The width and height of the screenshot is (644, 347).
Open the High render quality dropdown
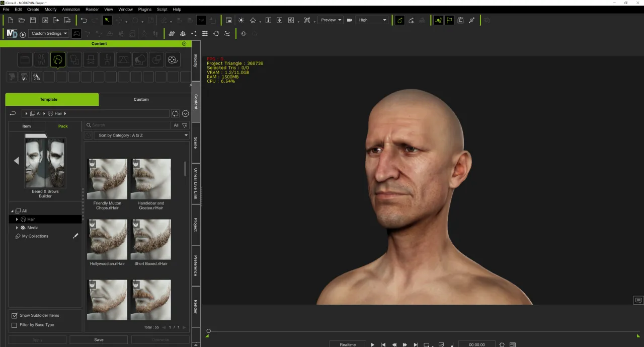[x=372, y=20]
